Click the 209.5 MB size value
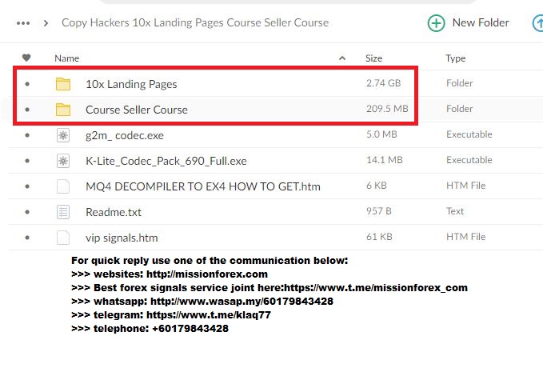The height and width of the screenshot is (392, 543). 387,109
